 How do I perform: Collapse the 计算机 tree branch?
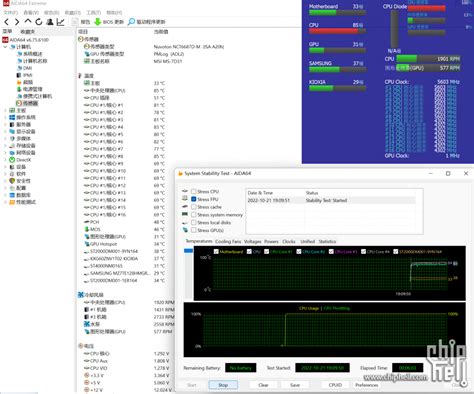[x=5, y=47]
